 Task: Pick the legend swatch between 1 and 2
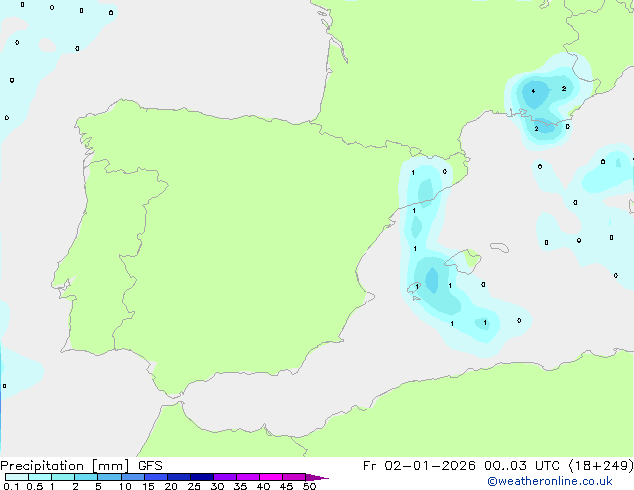63,477
